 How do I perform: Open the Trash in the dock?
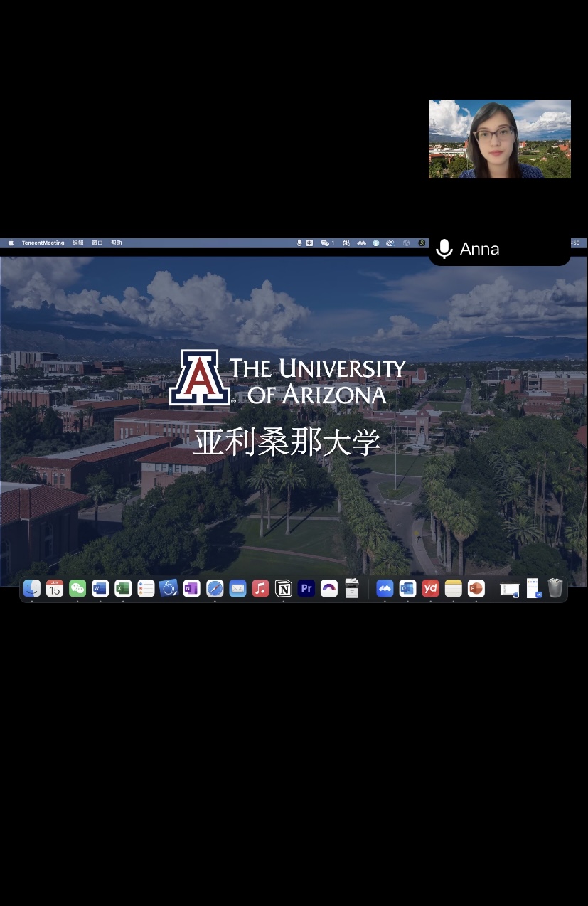point(555,588)
